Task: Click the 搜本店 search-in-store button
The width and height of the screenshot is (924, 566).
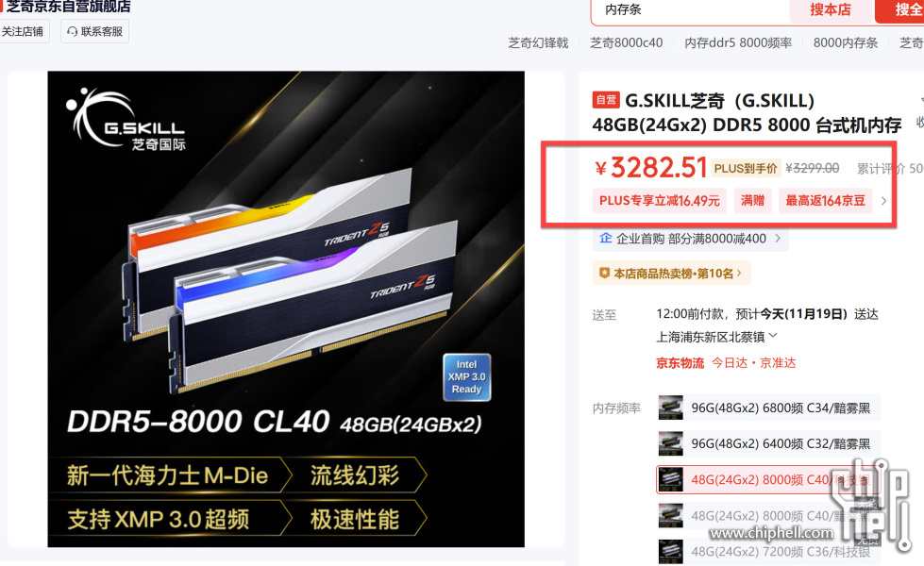Action: pos(831,10)
